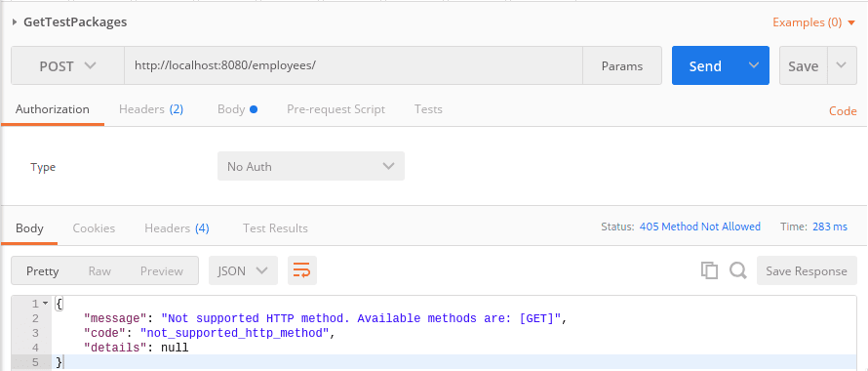Expand the GetTestPackages request description
This screenshot has width=868, height=371.
tap(15, 22)
